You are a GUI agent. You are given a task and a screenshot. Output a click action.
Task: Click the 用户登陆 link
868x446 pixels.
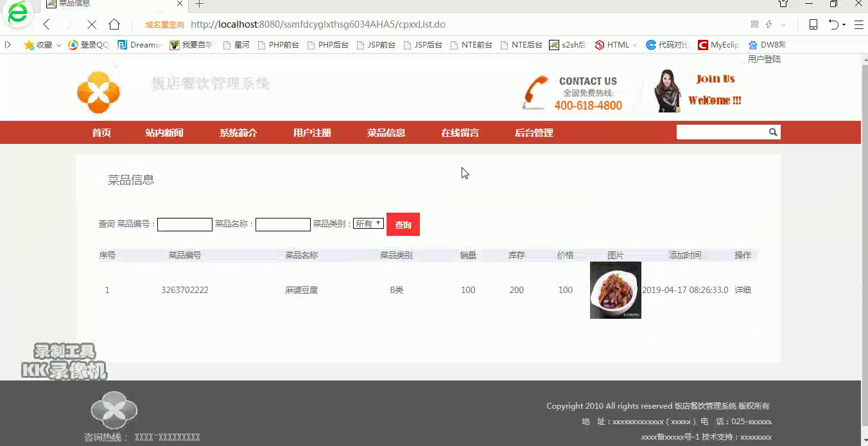[x=764, y=59]
